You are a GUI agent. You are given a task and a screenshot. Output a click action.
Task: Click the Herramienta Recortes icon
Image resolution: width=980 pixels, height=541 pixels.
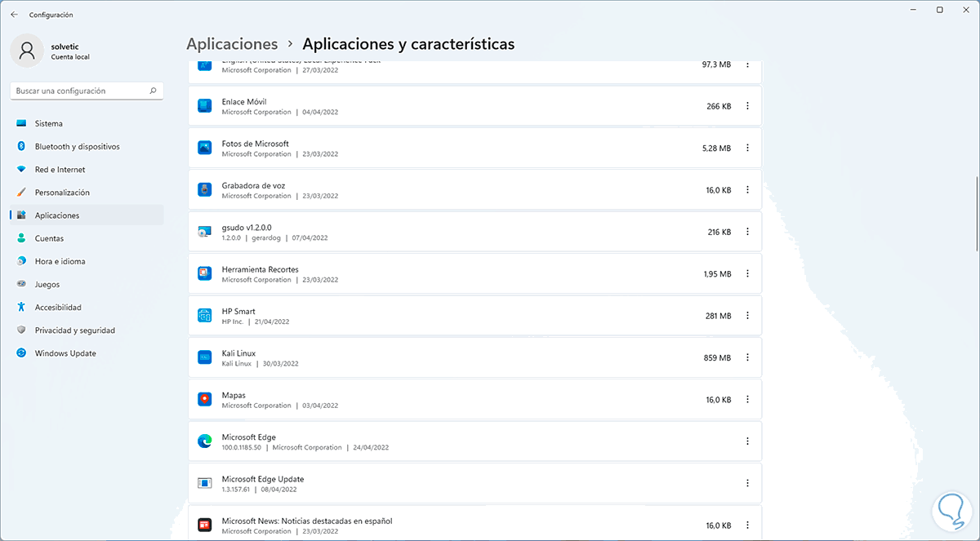205,273
